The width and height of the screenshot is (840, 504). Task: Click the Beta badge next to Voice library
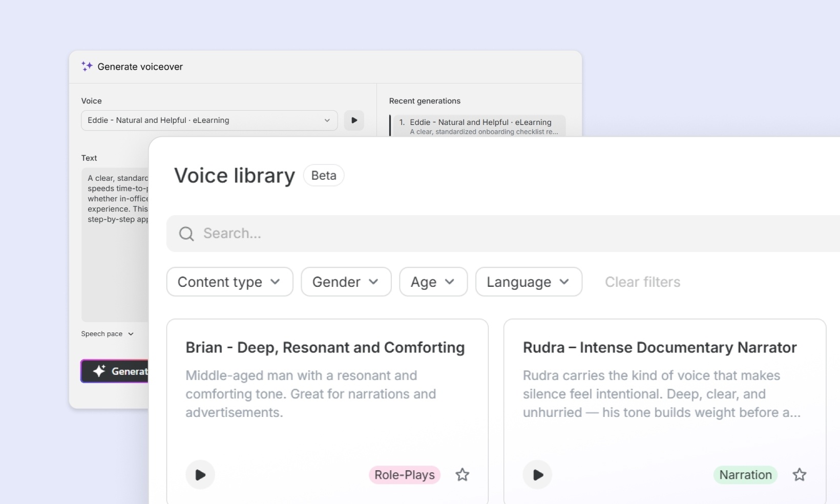[324, 175]
